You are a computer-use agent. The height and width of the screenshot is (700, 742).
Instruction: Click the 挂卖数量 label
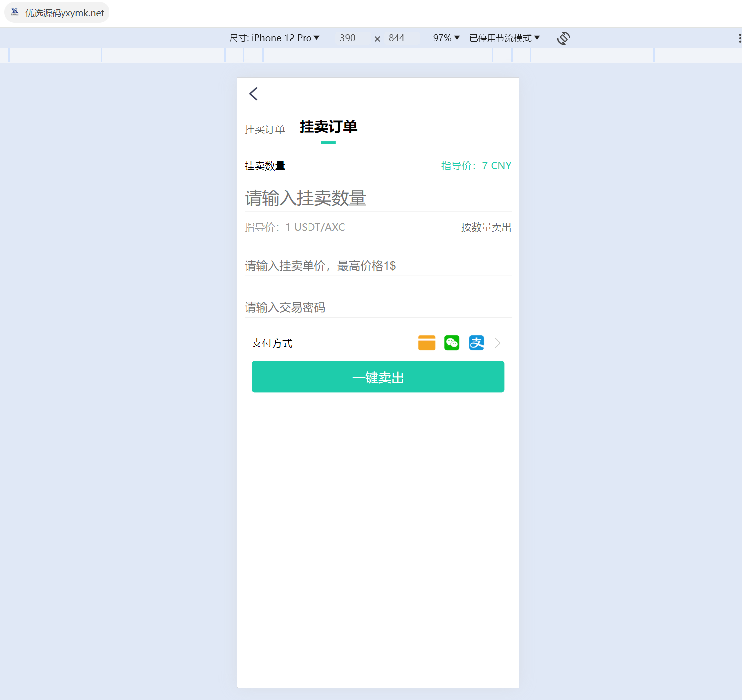[265, 166]
